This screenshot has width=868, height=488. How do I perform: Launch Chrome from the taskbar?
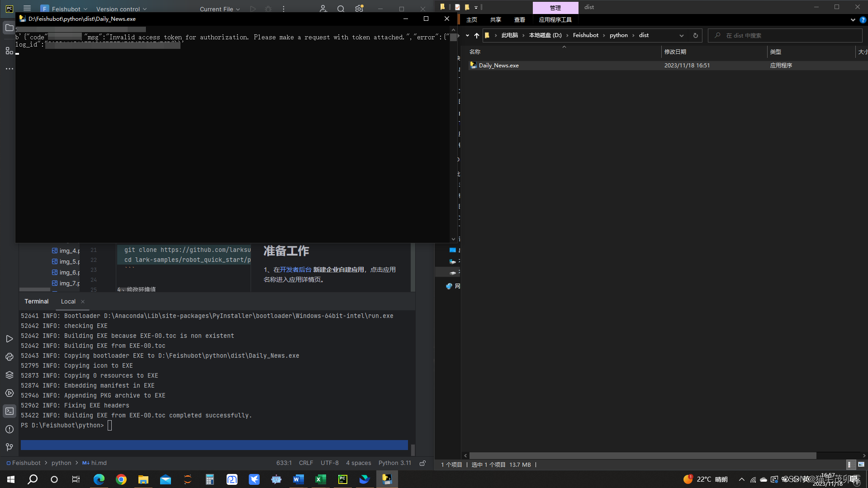coord(121,479)
